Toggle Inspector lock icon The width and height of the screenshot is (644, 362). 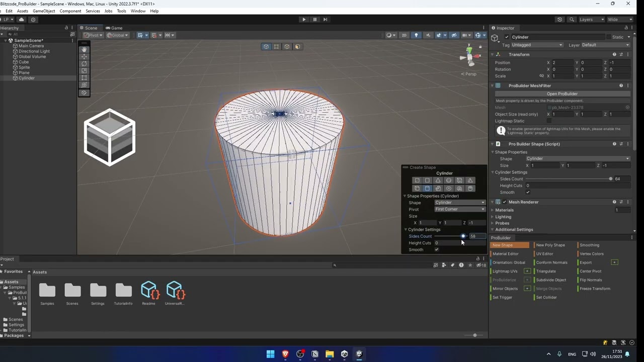point(626,28)
